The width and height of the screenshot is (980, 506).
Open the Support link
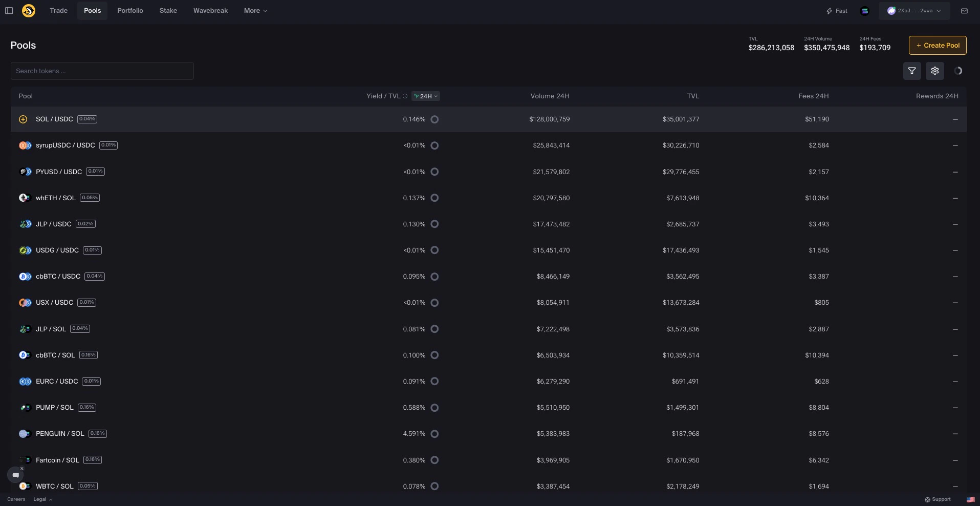pyautogui.click(x=938, y=499)
